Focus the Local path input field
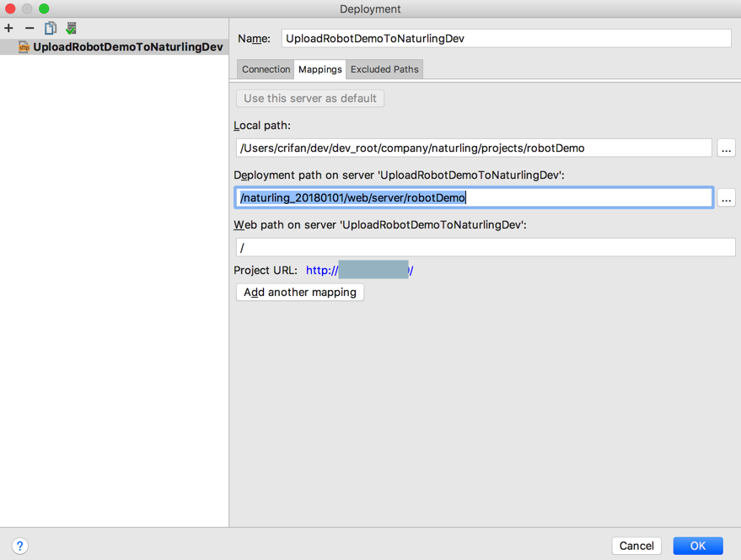This screenshot has height=560, width=741. (x=474, y=148)
